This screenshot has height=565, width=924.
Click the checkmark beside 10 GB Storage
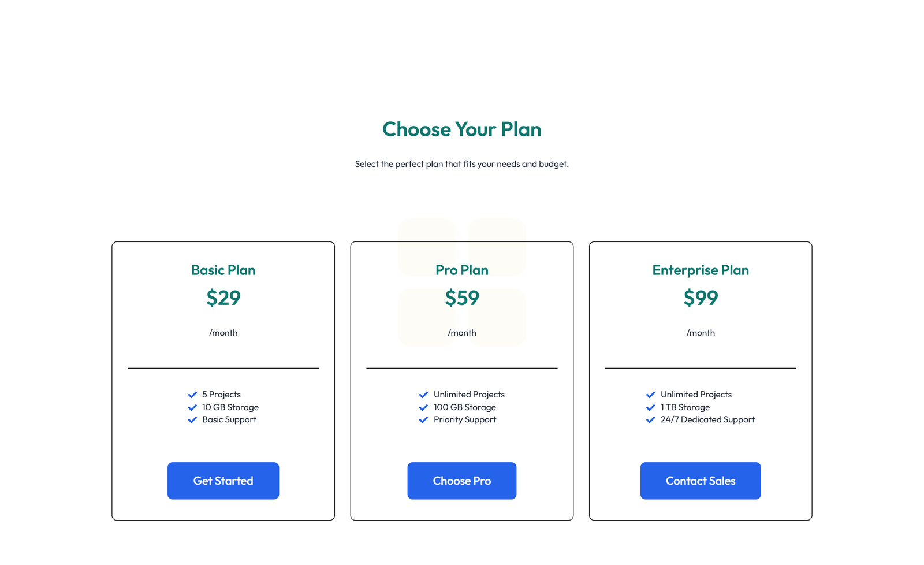[x=192, y=407]
